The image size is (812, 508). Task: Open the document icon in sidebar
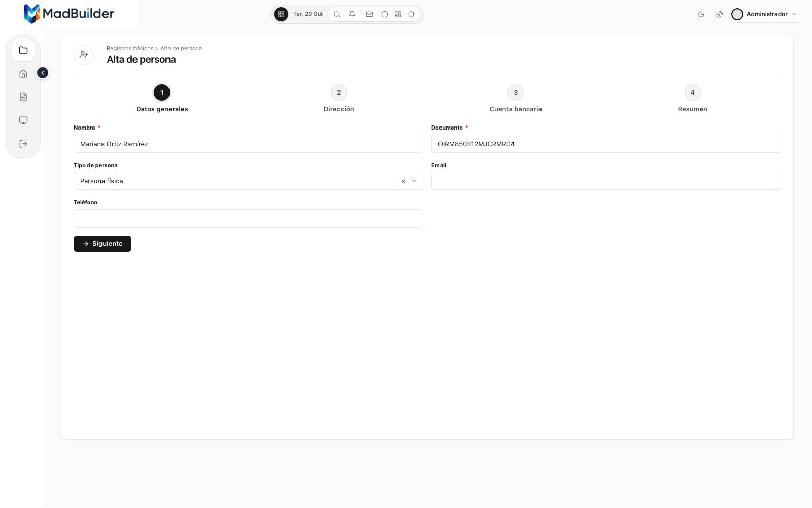click(x=23, y=97)
